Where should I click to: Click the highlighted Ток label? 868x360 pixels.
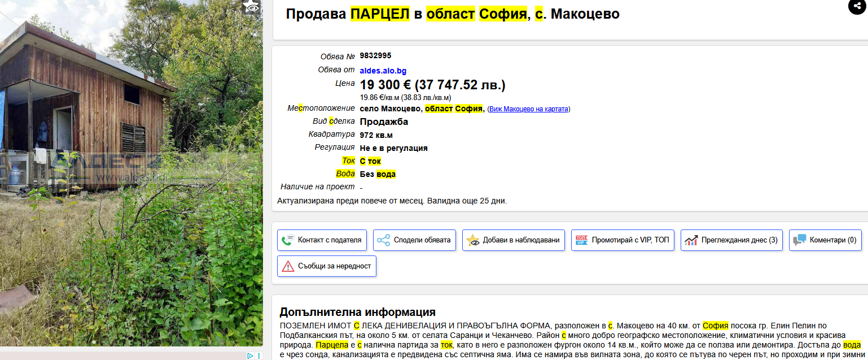(x=348, y=161)
